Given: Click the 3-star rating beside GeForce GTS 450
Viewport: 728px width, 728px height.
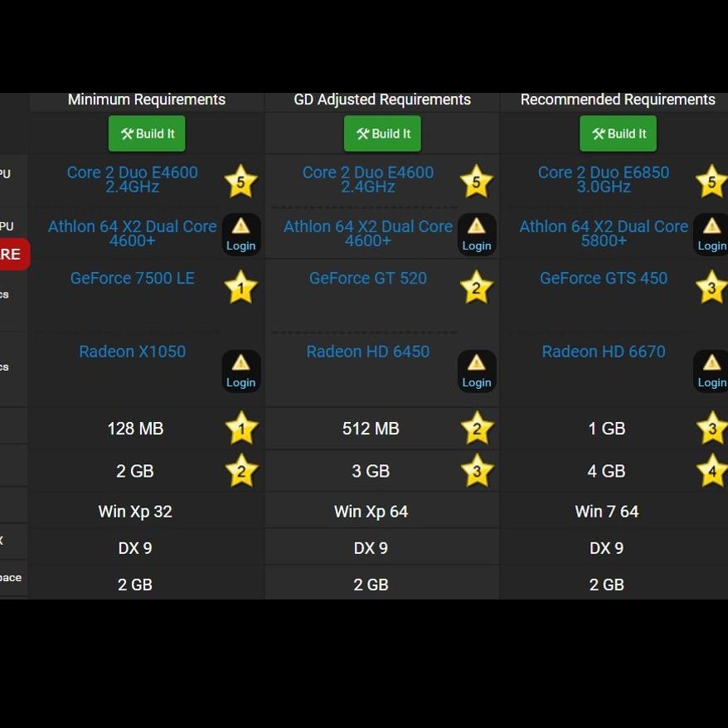Looking at the screenshot, I should [x=711, y=287].
